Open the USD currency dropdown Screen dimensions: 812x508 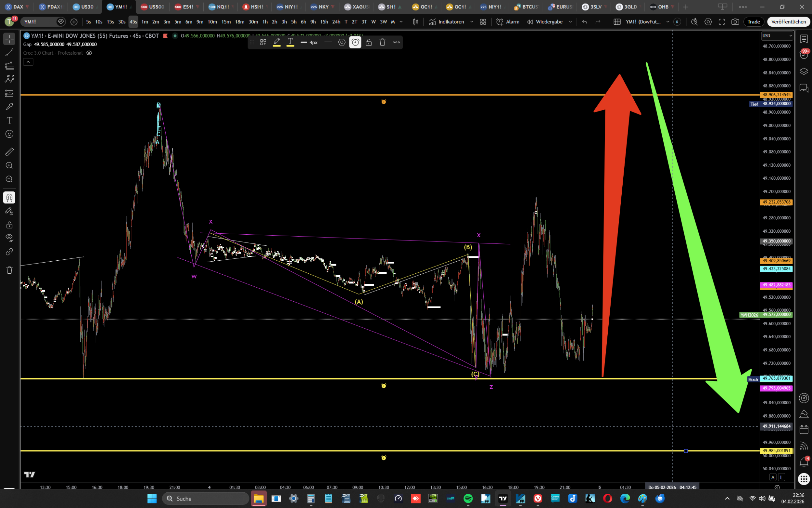click(x=777, y=36)
